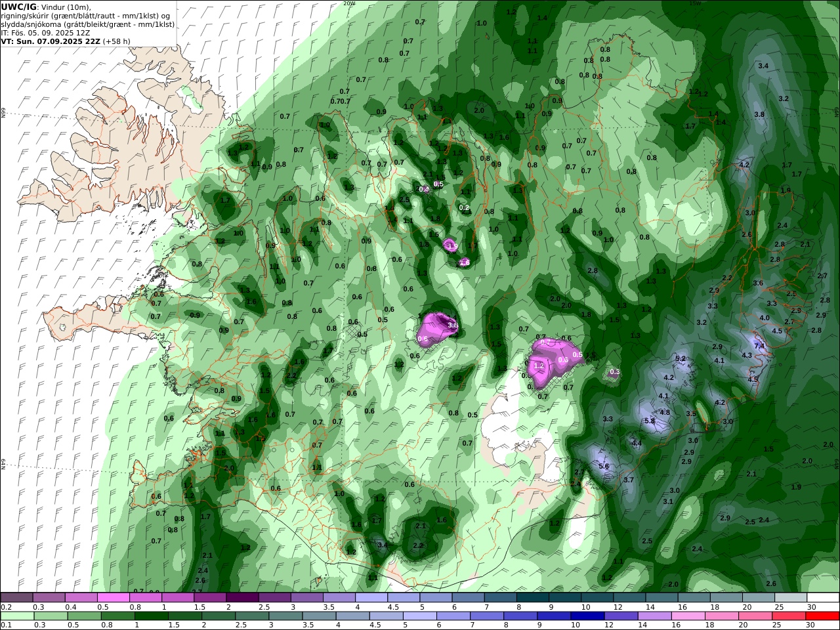
Task: Pick the deep blue 10 rain swatch
Action: coord(588,616)
